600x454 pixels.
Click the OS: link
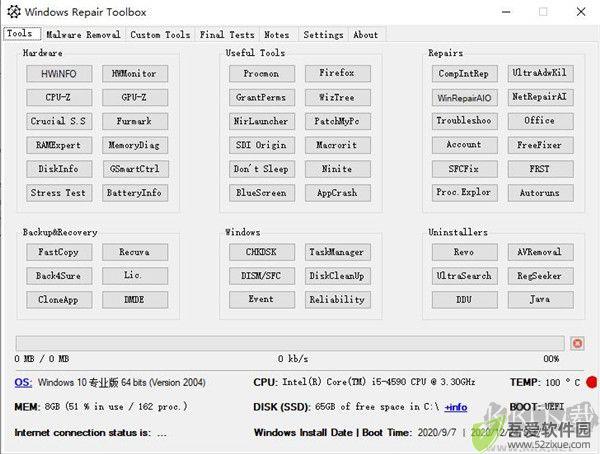pyautogui.click(x=23, y=382)
